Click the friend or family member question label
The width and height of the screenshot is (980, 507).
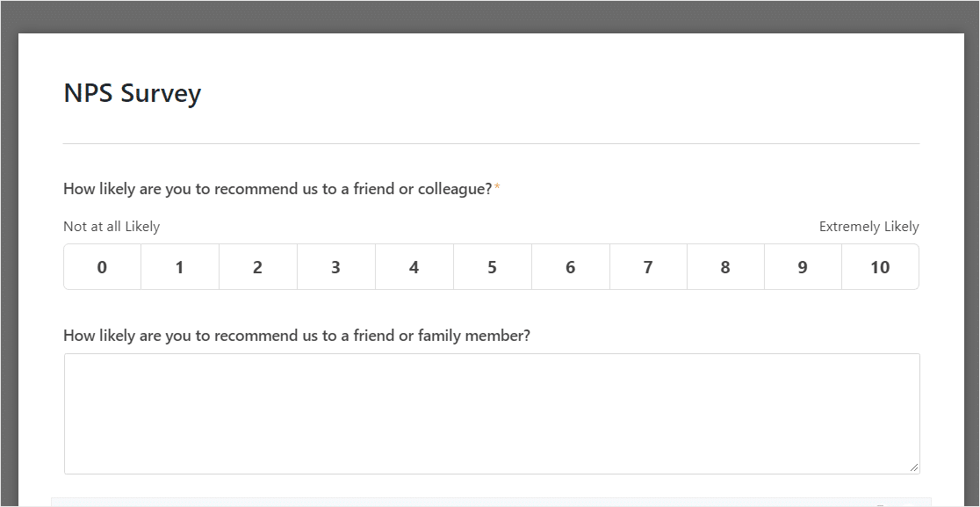coord(297,336)
